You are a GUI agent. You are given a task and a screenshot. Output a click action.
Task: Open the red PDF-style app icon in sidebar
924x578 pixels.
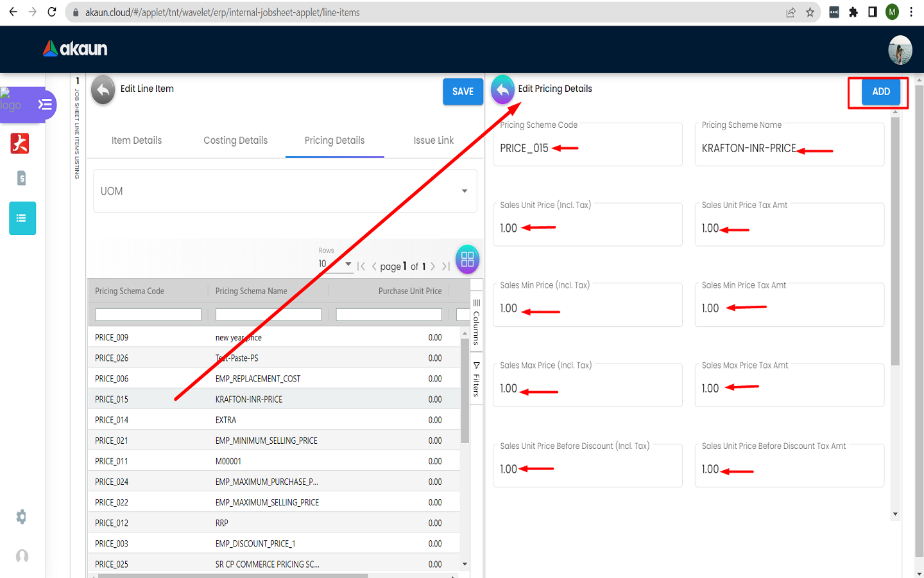[x=20, y=143]
